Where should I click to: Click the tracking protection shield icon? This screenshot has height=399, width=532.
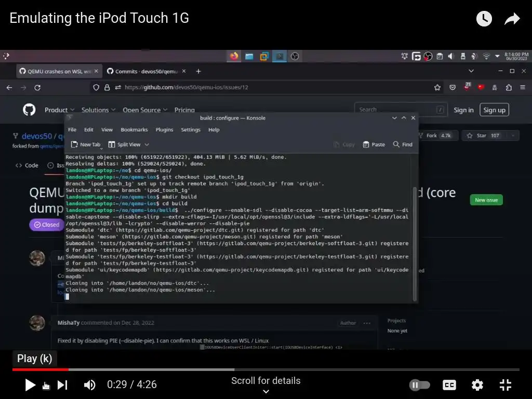click(96, 87)
